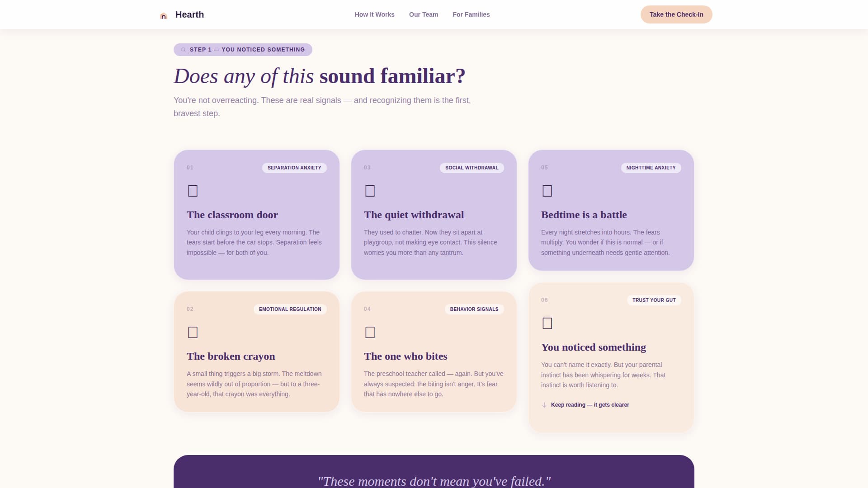The height and width of the screenshot is (488, 868).
Task: Click the icon in The classroom door card
Action: point(193,191)
